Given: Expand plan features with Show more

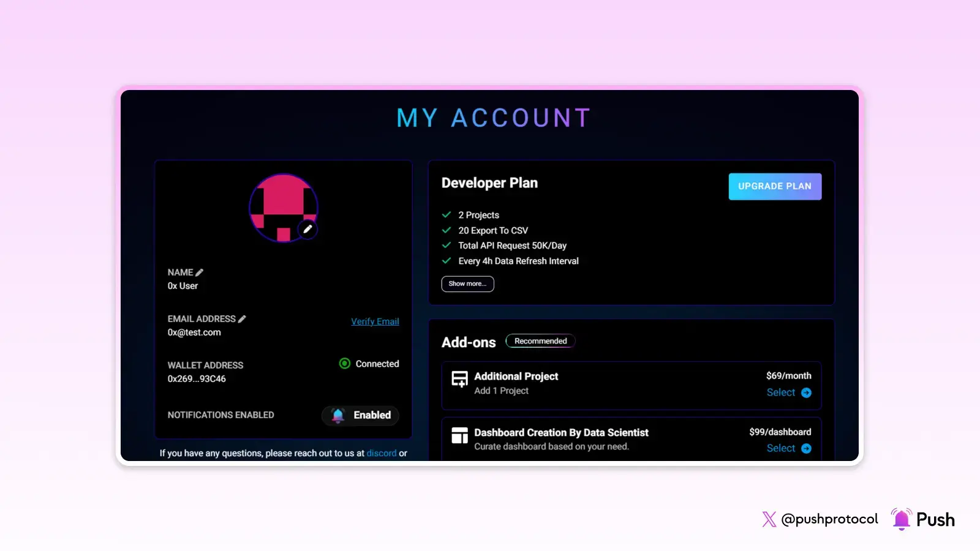Looking at the screenshot, I should pos(467,283).
